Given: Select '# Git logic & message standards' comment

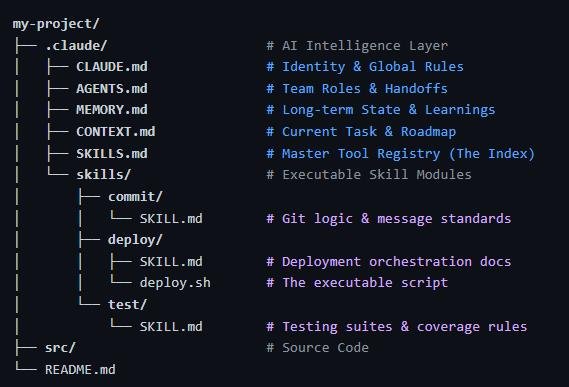Looking at the screenshot, I should point(389,219).
